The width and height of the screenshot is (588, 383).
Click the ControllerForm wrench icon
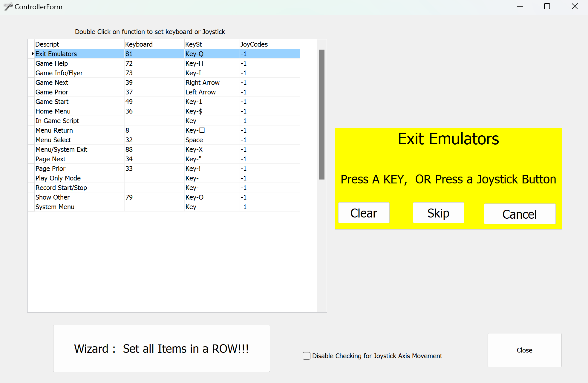tap(8, 7)
